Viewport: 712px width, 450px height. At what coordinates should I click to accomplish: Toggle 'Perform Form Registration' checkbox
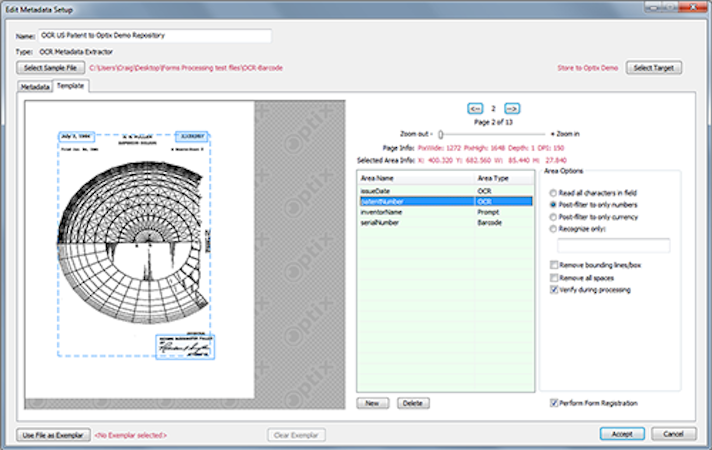click(x=554, y=403)
